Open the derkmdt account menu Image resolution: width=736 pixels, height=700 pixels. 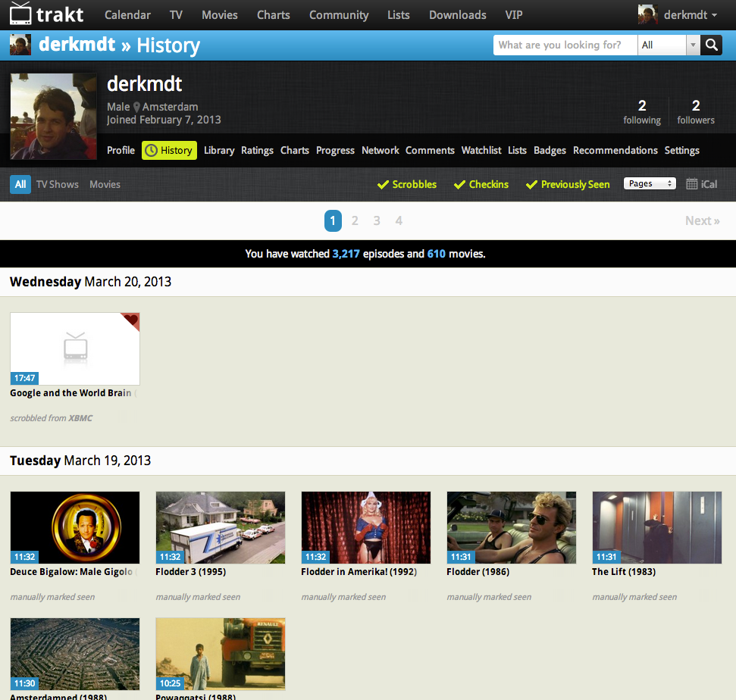(x=691, y=15)
